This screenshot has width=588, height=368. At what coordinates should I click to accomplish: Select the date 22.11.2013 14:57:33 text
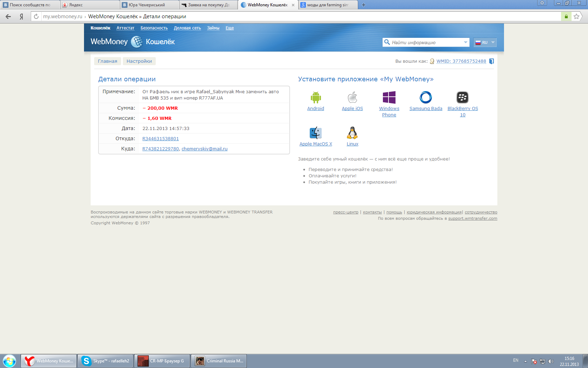tap(166, 129)
